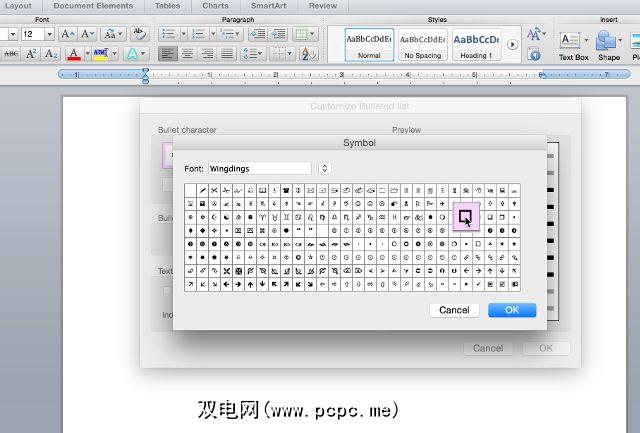This screenshot has width=640, height=433.
Task: Select the highlighted hollow square symbol
Action: click(465, 215)
